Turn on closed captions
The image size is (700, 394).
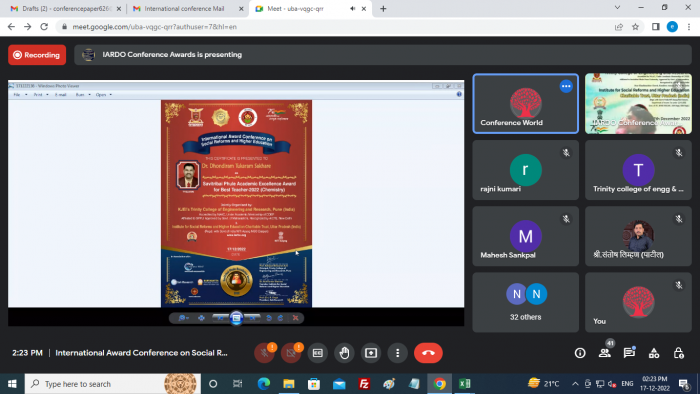tap(317, 353)
